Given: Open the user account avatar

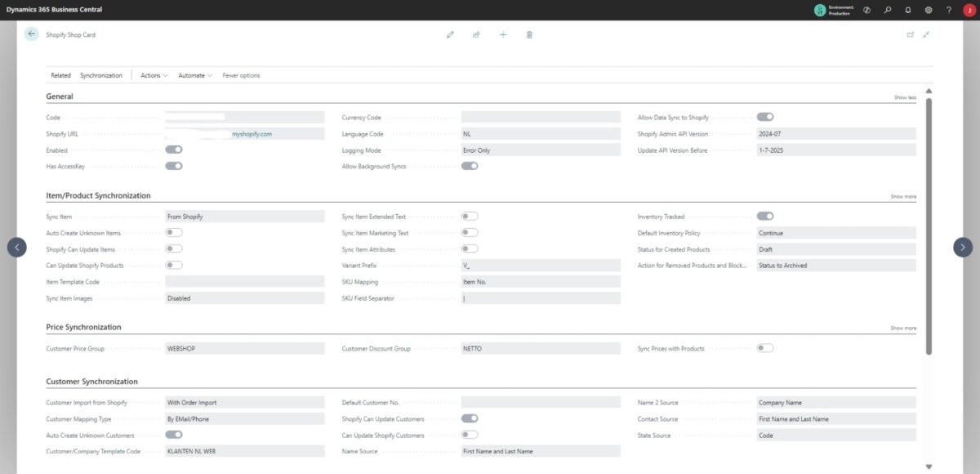Looking at the screenshot, I should (969, 10).
